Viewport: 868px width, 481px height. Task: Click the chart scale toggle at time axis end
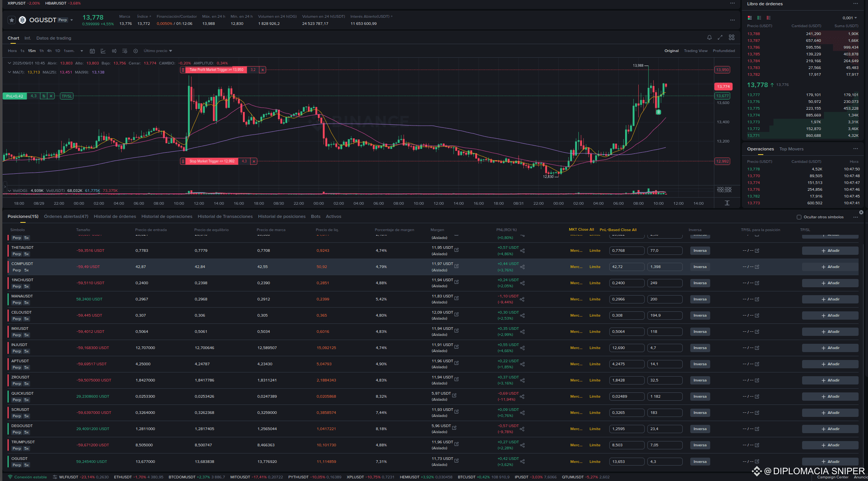coord(727,203)
